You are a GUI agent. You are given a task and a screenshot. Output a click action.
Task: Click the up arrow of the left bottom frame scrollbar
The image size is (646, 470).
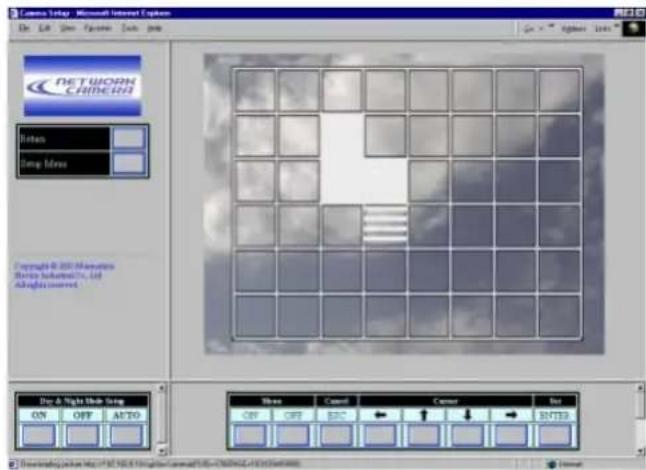point(162,388)
